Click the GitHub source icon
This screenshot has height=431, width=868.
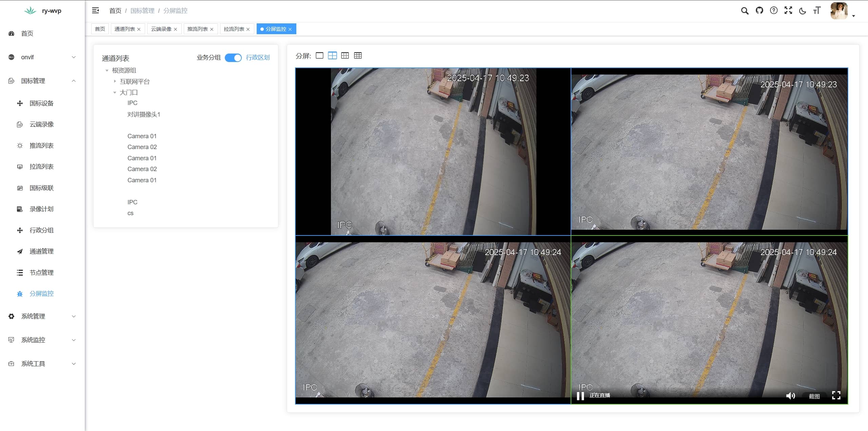point(759,11)
